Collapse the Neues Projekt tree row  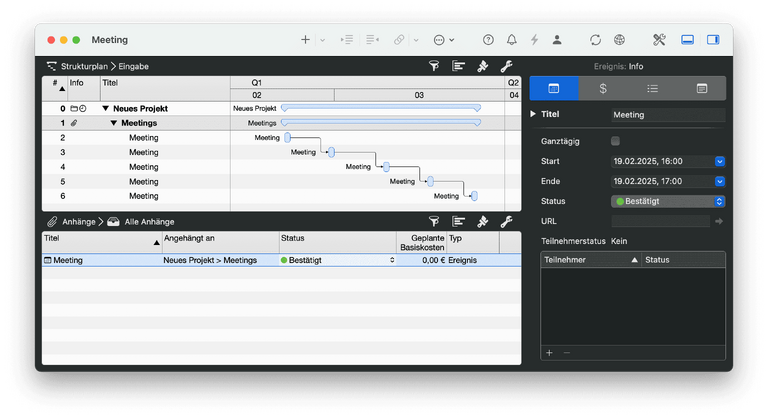[x=105, y=108]
